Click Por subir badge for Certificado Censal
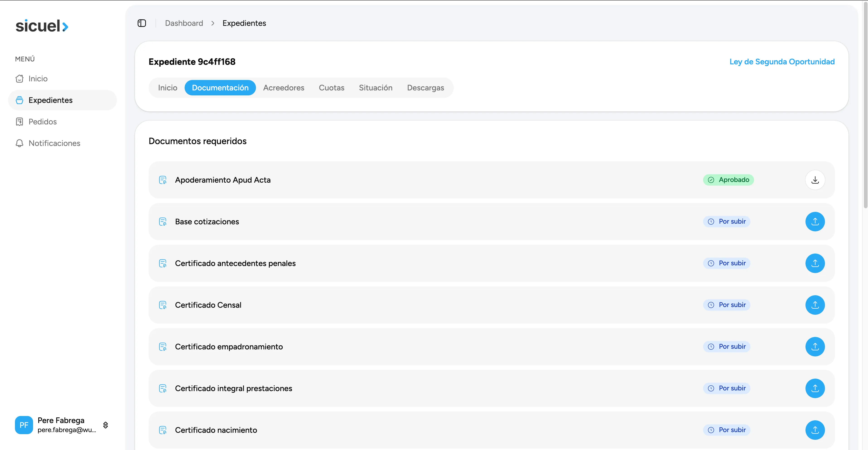This screenshot has height=450, width=868. point(726,305)
